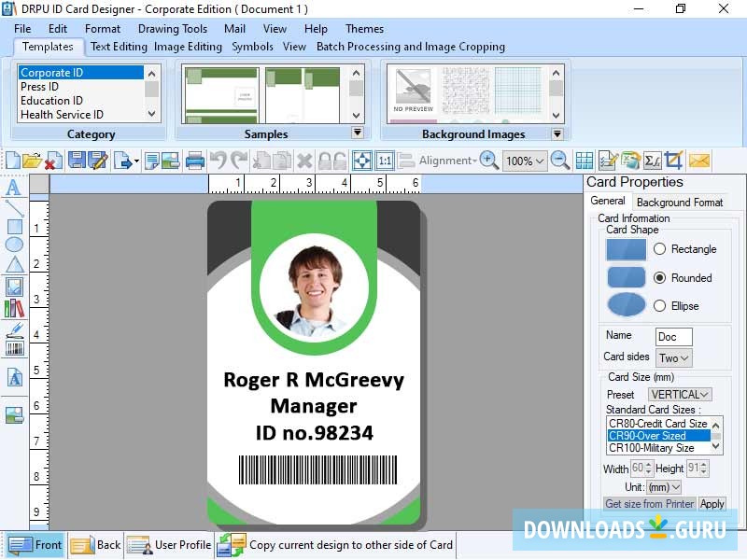Select the Ellipse shape tool
747x560 pixels.
click(14, 245)
